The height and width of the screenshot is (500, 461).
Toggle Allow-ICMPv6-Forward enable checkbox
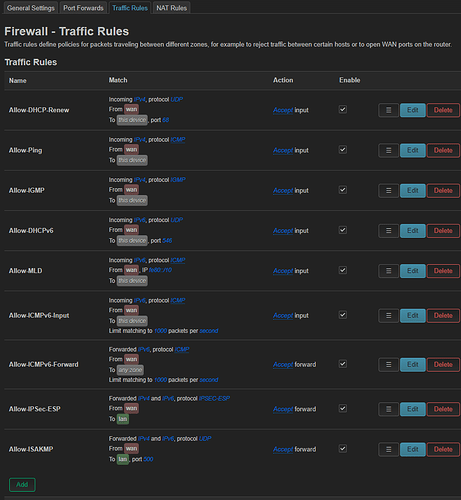[343, 364]
